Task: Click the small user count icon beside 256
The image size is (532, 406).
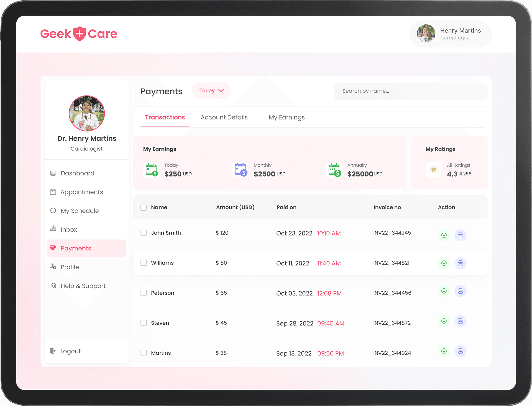Action: pyautogui.click(x=461, y=174)
